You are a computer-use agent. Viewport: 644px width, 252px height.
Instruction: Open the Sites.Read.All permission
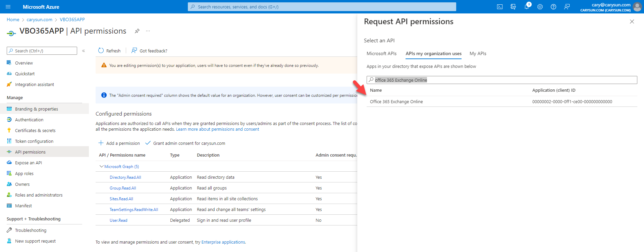pos(121,199)
